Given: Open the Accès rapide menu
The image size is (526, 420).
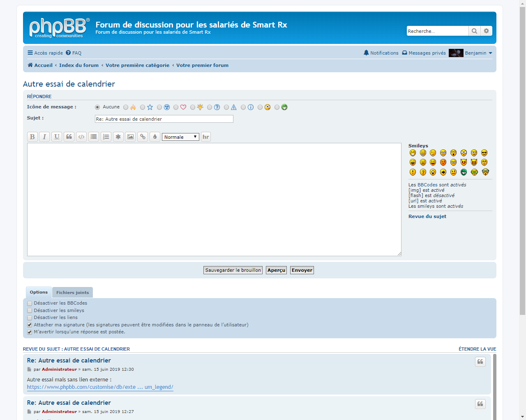Looking at the screenshot, I should 45,53.
